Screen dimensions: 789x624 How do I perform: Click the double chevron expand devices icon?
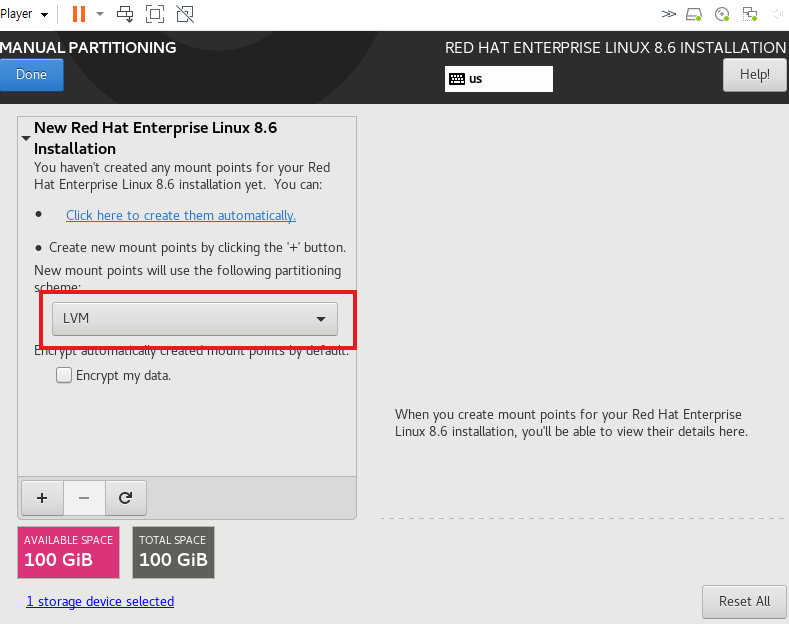[x=668, y=14]
